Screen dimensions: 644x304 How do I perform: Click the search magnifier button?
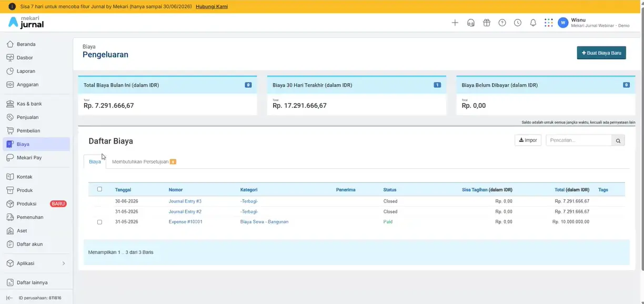(618, 140)
